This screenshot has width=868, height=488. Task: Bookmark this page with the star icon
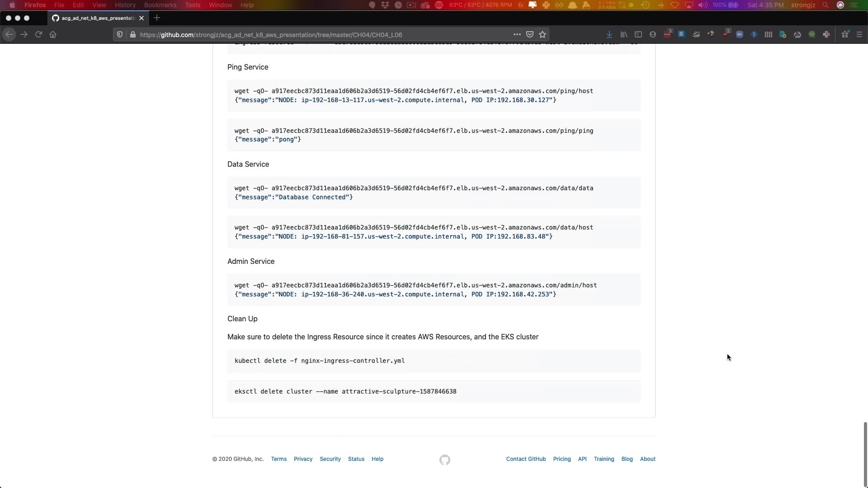[542, 34]
